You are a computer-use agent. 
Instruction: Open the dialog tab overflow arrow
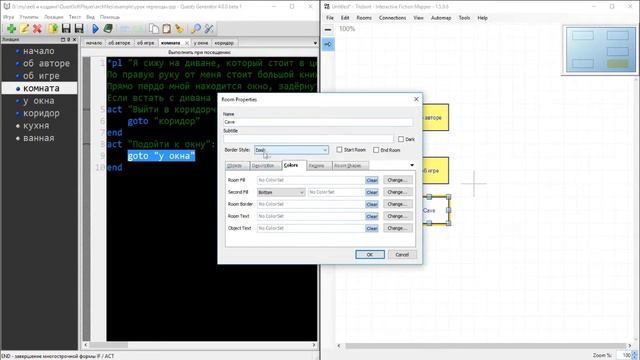412,165
